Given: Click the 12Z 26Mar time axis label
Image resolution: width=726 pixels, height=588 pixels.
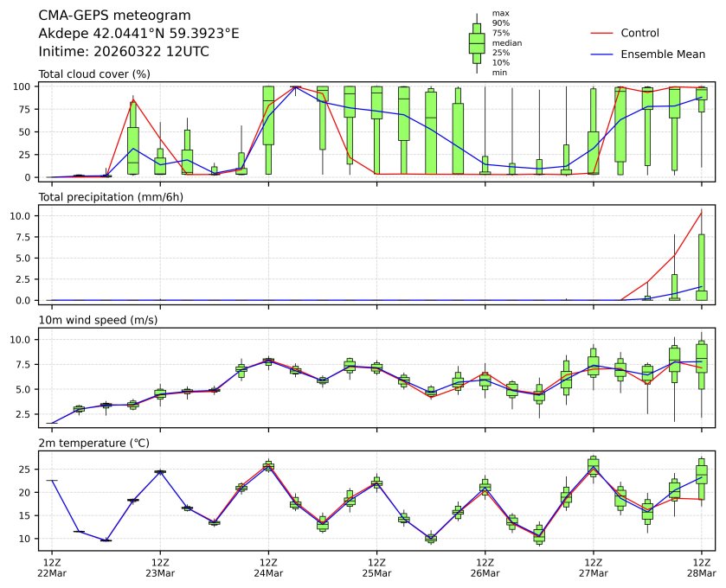Looking at the screenshot, I should pos(485,567).
